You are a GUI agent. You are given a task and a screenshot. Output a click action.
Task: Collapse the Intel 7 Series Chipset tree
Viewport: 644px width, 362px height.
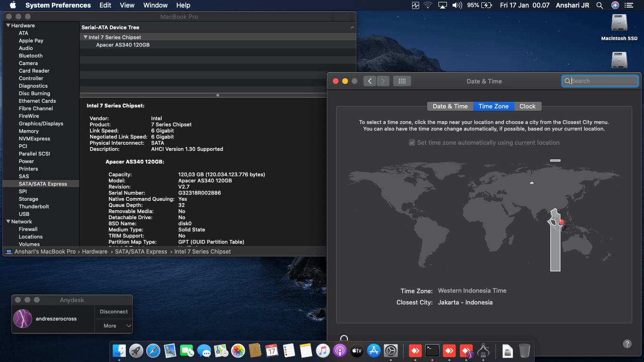click(85, 37)
